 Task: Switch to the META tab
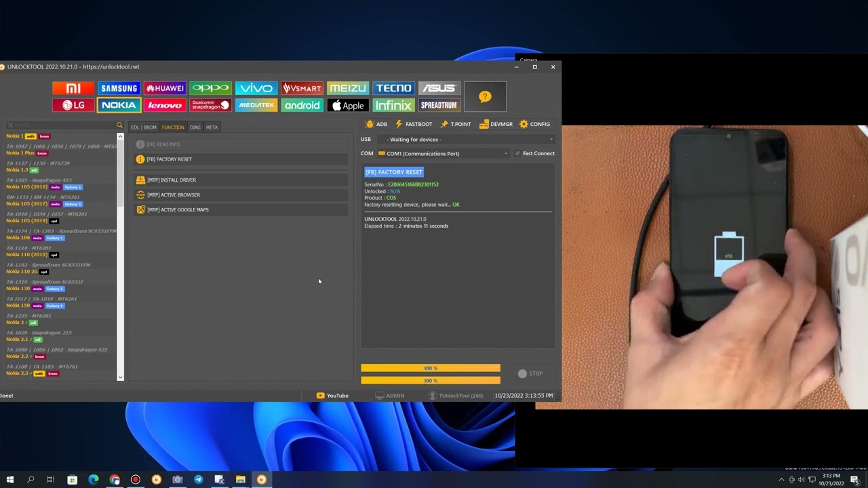212,127
